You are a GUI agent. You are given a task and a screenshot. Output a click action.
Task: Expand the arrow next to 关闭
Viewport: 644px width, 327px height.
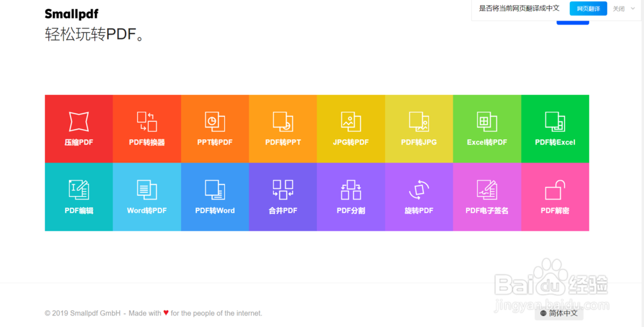(633, 8)
